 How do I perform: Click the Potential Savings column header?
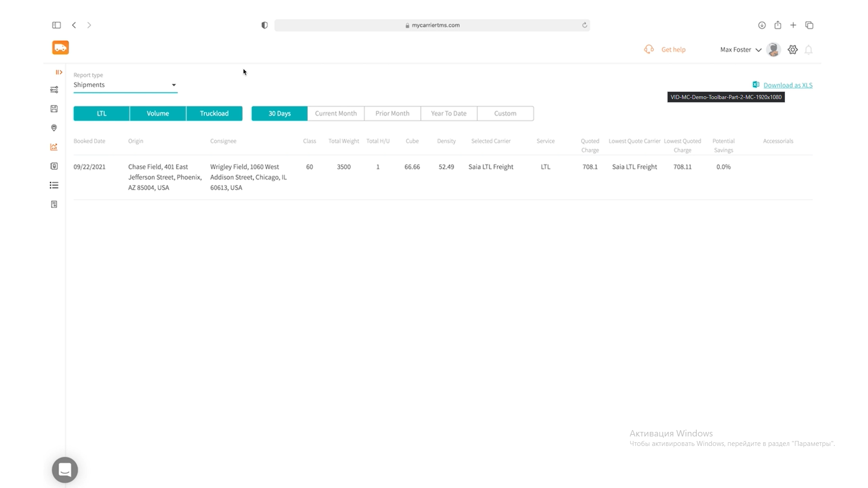coord(723,145)
